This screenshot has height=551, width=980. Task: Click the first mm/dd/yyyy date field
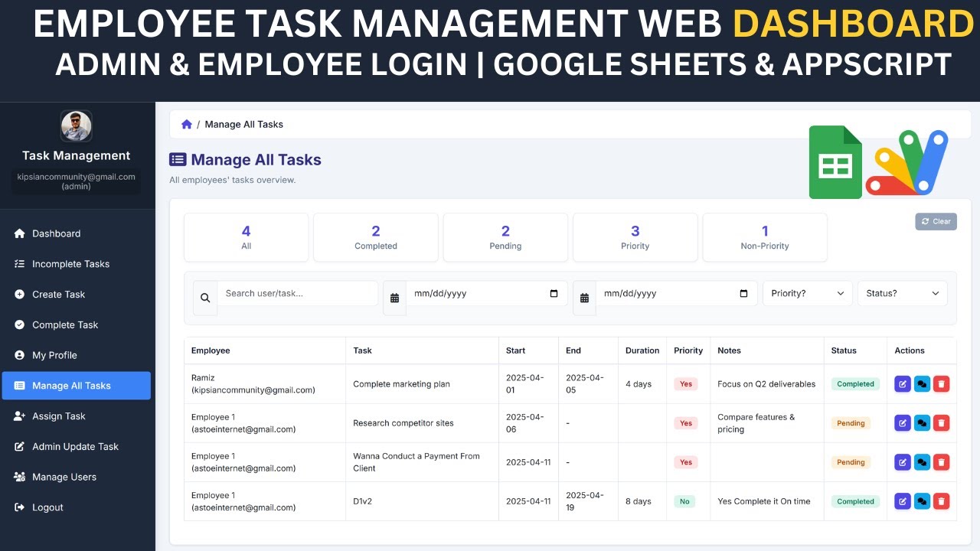(x=487, y=293)
